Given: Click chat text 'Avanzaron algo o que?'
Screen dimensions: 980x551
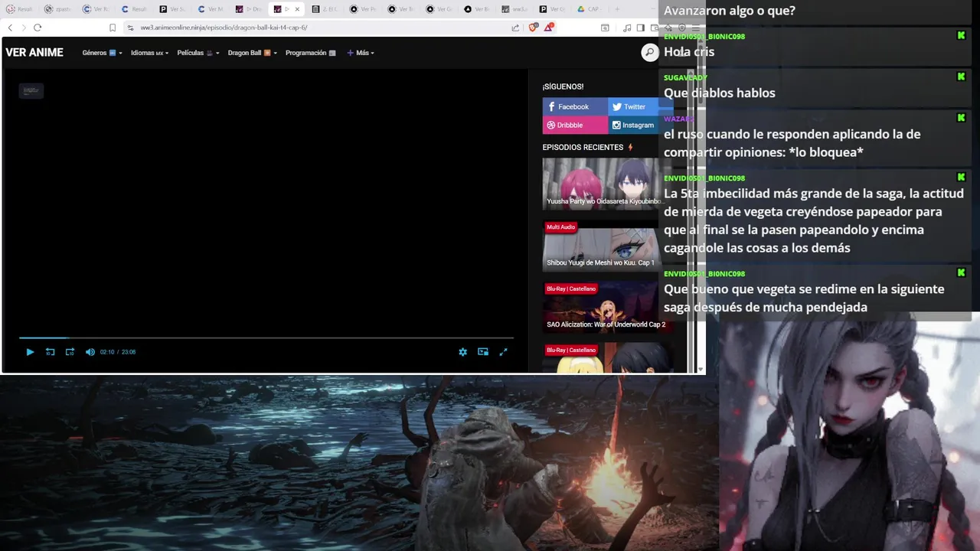Looking at the screenshot, I should pos(730,11).
